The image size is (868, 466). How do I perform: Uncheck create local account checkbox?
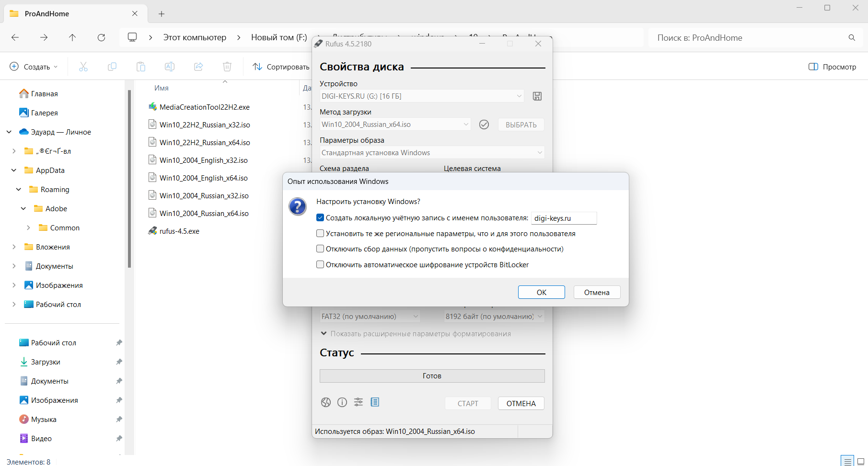pyautogui.click(x=320, y=218)
